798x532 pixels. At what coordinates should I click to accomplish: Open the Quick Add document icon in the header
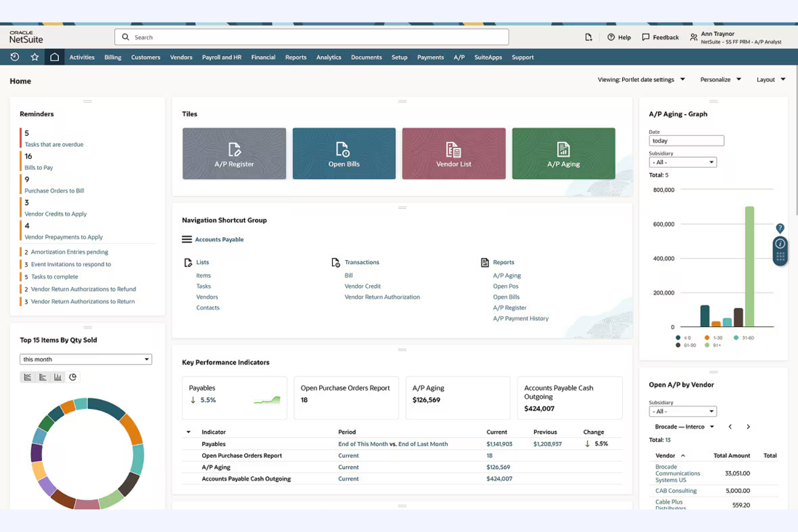click(588, 37)
